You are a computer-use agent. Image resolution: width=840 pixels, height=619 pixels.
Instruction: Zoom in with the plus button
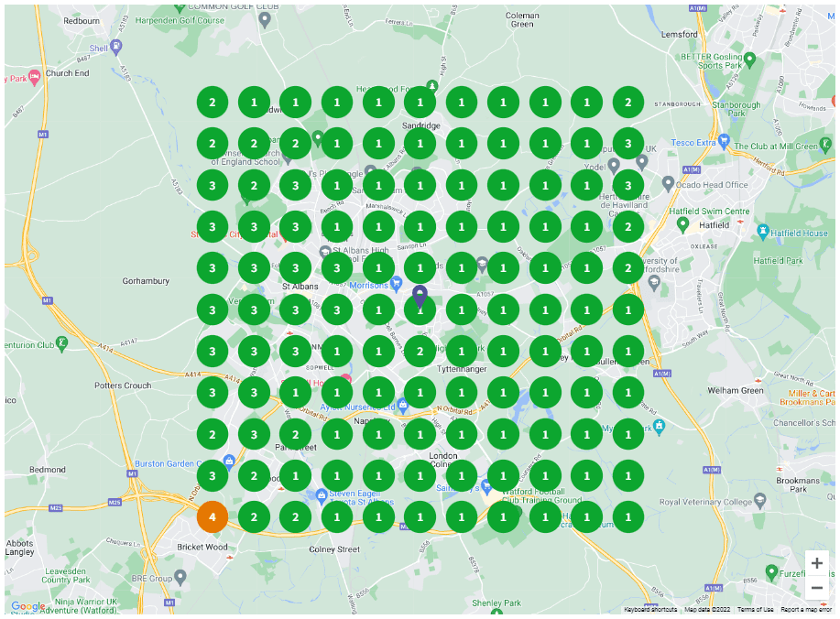[817, 563]
